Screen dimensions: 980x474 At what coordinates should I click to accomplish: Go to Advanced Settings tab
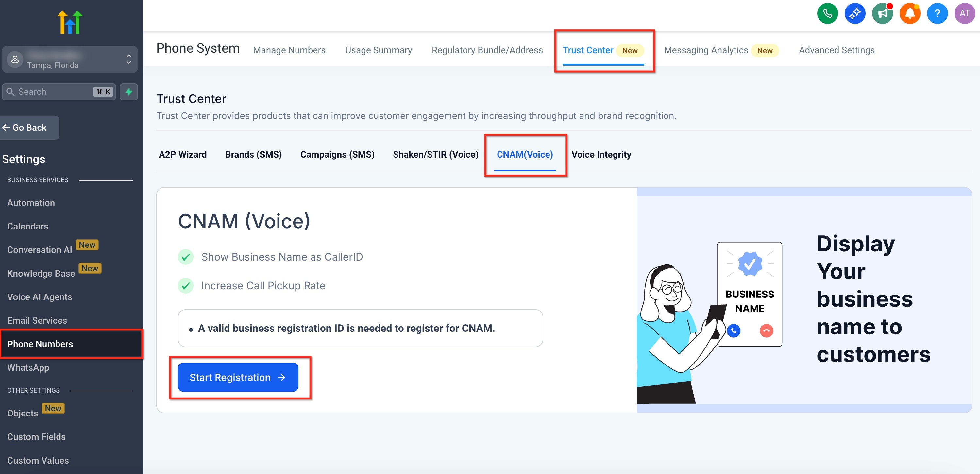tap(836, 50)
